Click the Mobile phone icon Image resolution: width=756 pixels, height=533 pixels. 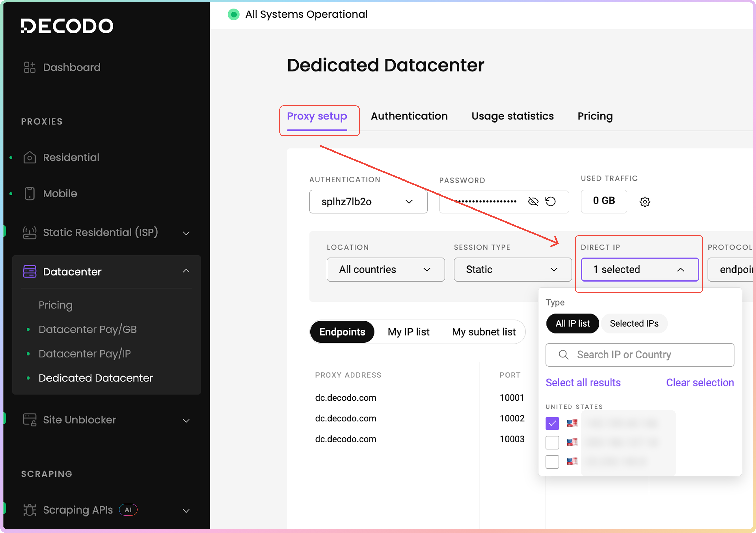pos(29,193)
